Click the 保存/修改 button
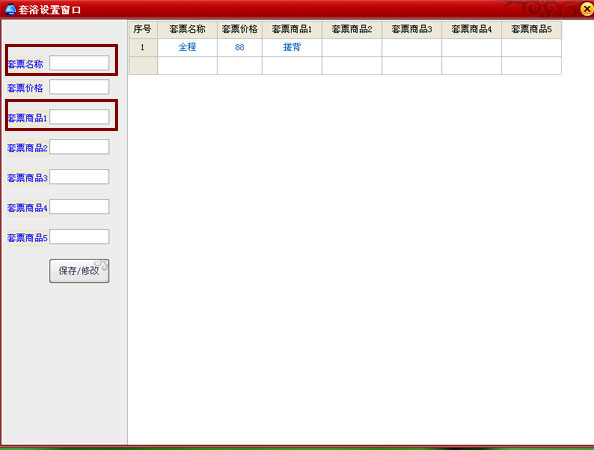The height and width of the screenshot is (450, 594). (x=79, y=271)
